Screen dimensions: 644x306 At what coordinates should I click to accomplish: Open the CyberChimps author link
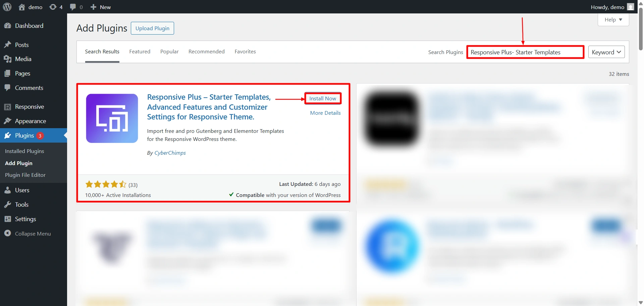(x=170, y=153)
